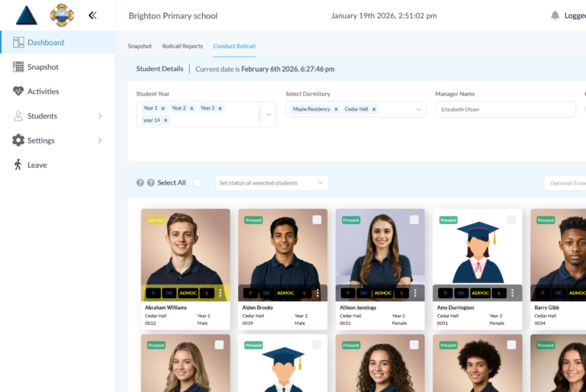Click the Leave walking person icon
The height and width of the screenshot is (392, 586).
(x=18, y=165)
